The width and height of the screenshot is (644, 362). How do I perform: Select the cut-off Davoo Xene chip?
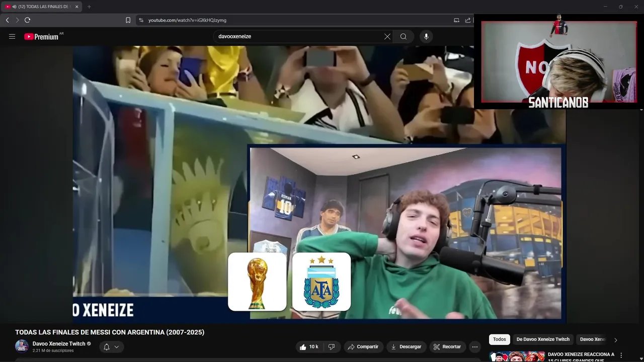pyautogui.click(x=592, y=339)
